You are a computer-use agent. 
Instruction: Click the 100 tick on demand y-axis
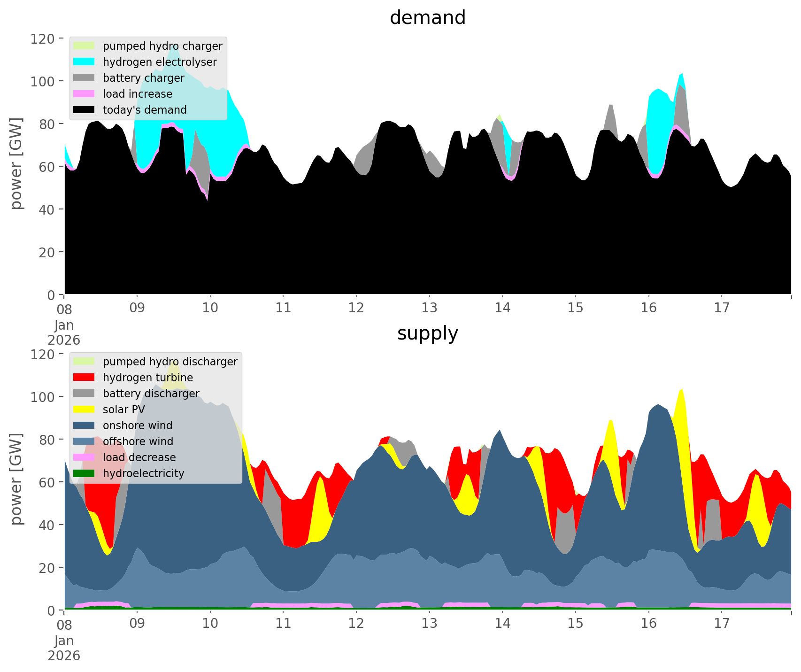click(43, 81)
